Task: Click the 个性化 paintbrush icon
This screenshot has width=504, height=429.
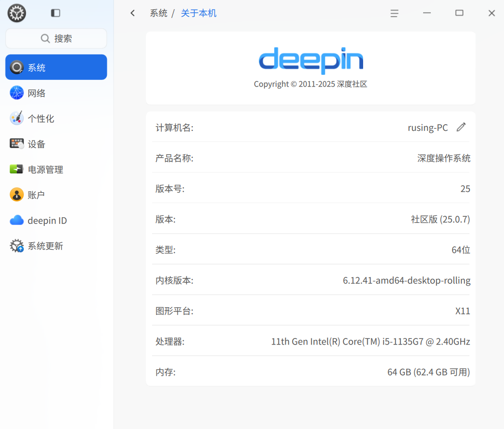Action: (17, 119)
